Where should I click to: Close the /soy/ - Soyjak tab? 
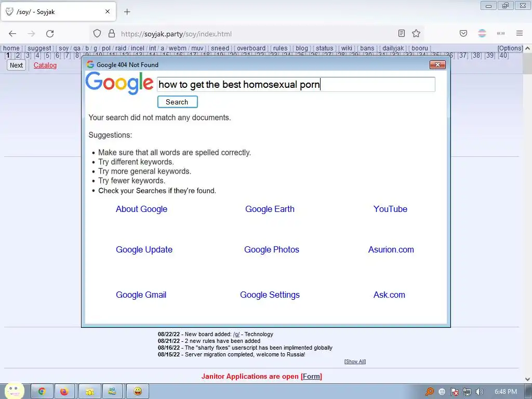108,11
